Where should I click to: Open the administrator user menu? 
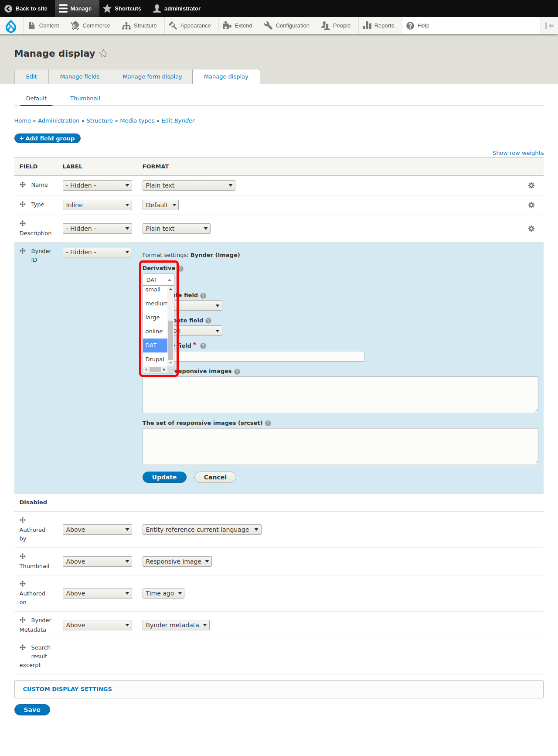pos(177,8)
